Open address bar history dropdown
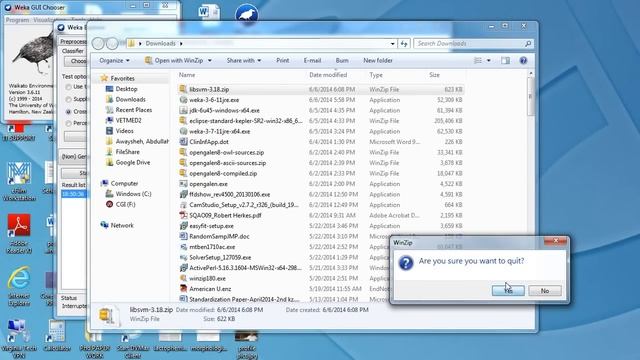The image size is (640, 360). [392, 43]
